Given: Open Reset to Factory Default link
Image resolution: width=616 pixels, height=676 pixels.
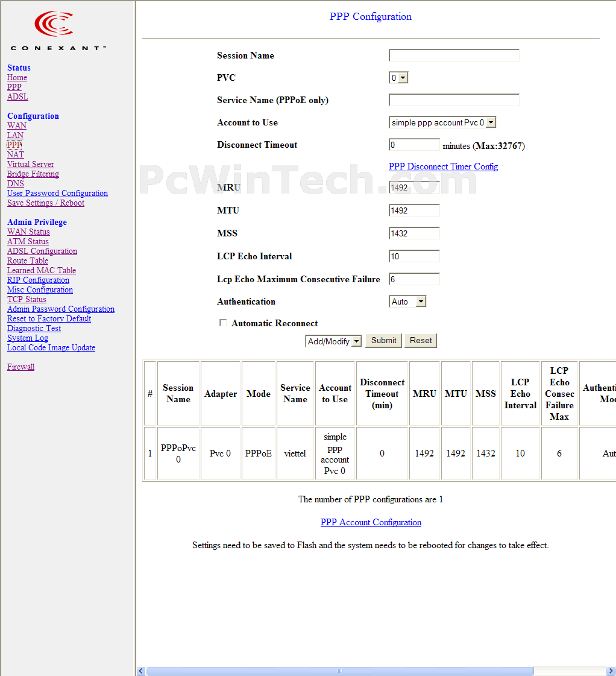Looking at the screenshot, I should click(x=49, y=318).
